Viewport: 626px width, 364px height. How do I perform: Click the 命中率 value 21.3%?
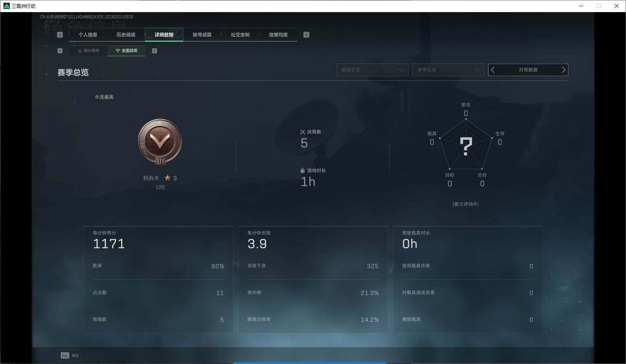[x=370, y=293]
